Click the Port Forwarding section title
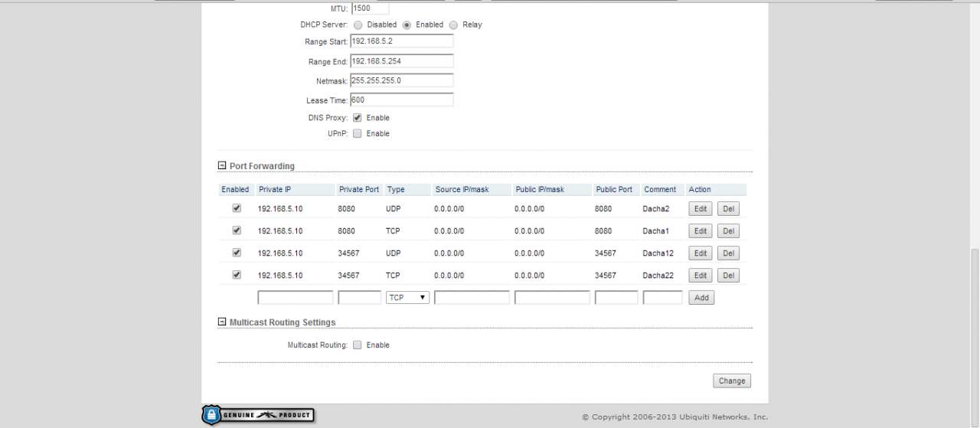The height and width of the screenshot is (428, 980). (x=262, y=166)
